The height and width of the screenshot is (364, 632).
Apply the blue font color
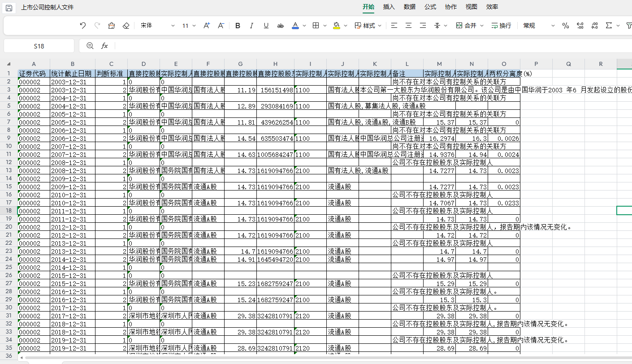click(x=295, y=26)
